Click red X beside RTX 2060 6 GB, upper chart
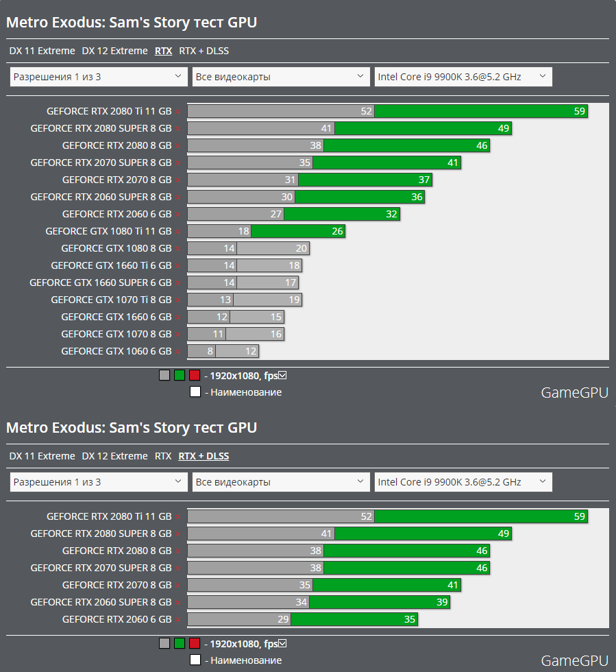This screenshot has height=672, width=616. click(177, 214)
